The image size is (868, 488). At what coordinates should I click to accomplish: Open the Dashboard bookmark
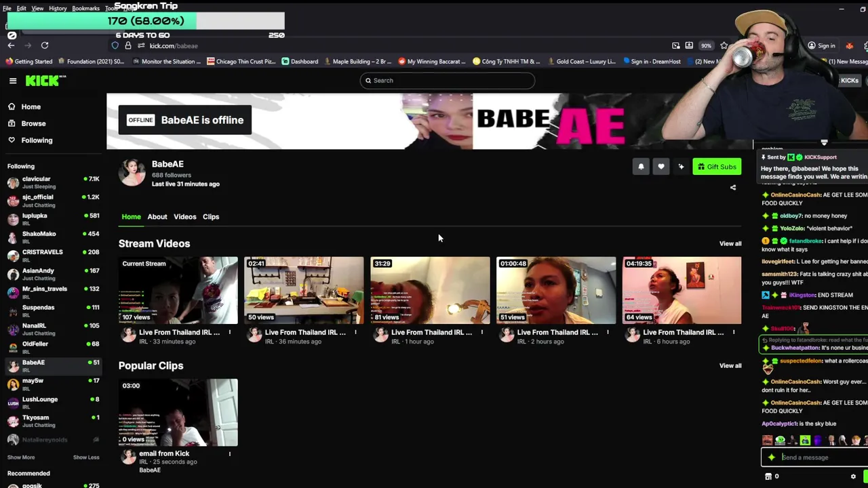pyautogui.click(x=300, y=62)
